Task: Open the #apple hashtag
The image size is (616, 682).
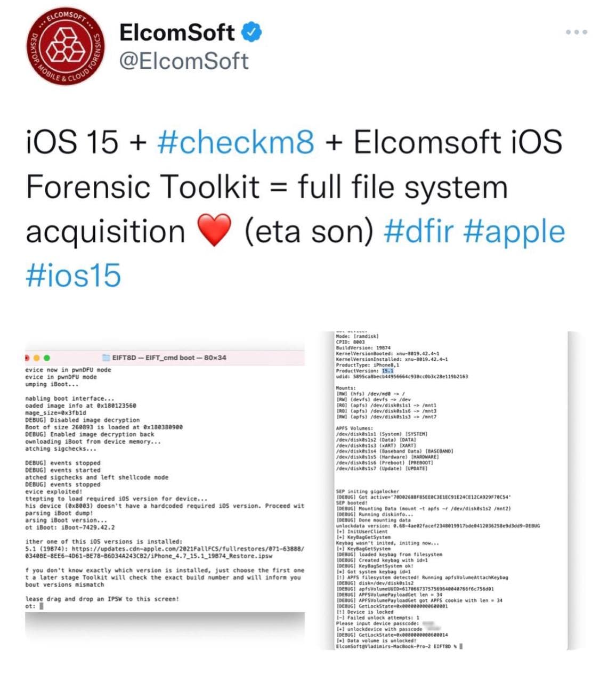Action: [x=515, y=231]
